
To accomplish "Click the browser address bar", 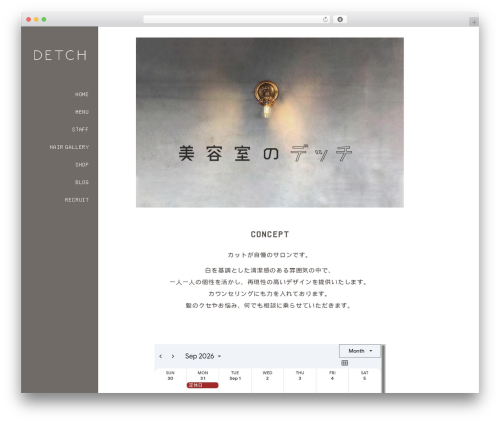I will click(237, 19).
